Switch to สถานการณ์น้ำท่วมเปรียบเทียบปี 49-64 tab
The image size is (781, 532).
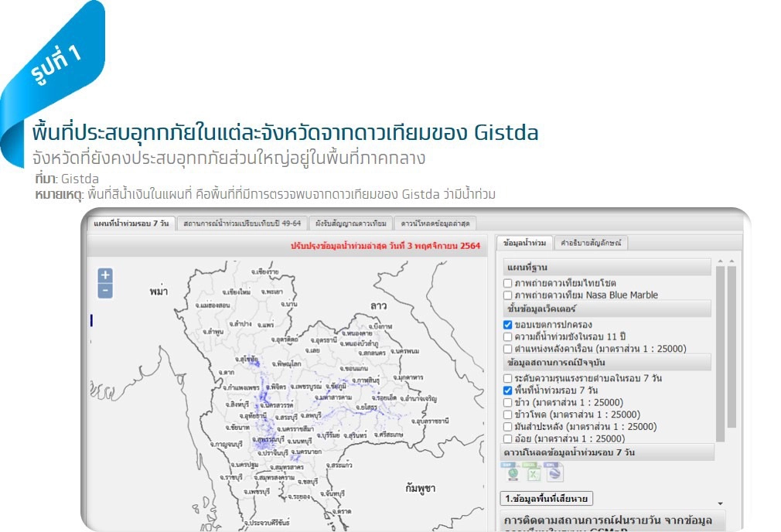242,223
